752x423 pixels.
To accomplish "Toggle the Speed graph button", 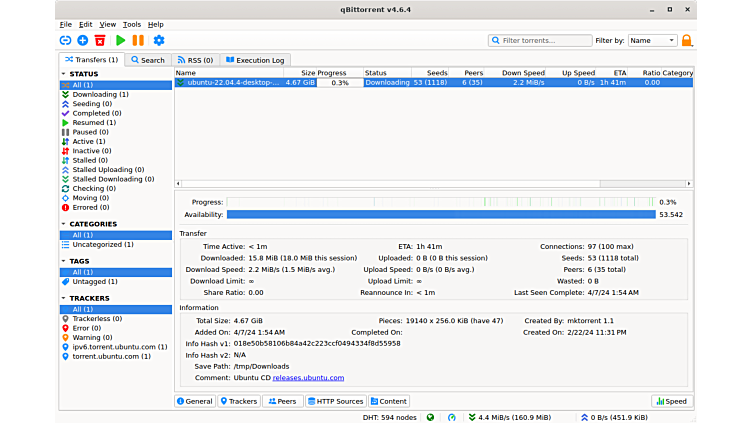I will (x=671, y=401).
